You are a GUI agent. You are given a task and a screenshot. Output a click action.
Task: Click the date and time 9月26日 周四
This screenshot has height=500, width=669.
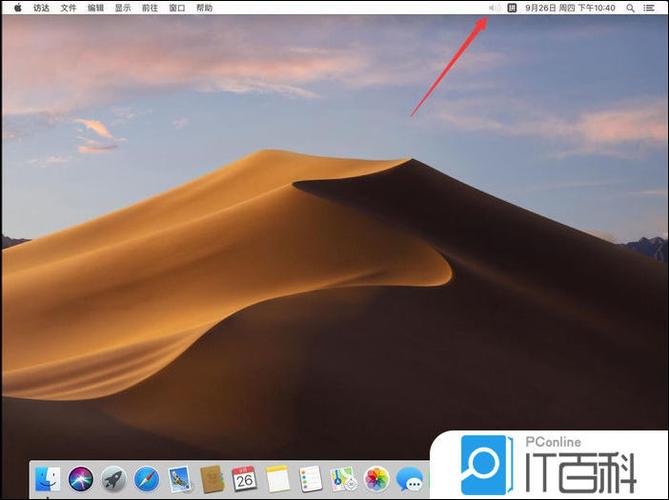click(570, 8)
